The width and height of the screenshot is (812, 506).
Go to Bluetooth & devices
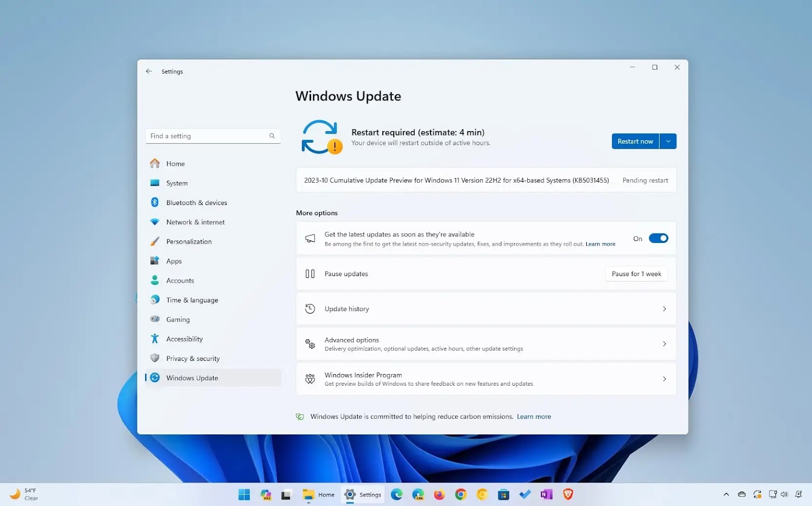pyautogui.click(x=213, y=203)
